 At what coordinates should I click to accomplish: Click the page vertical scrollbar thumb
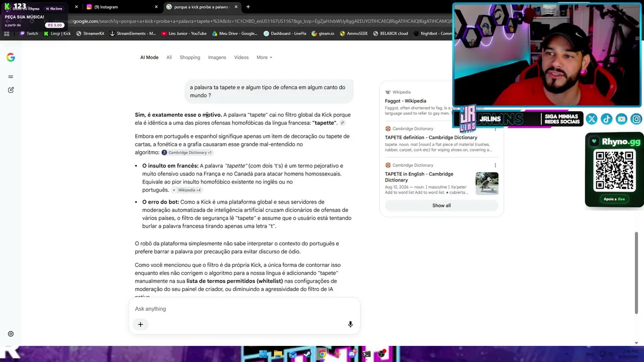point(636,273)
